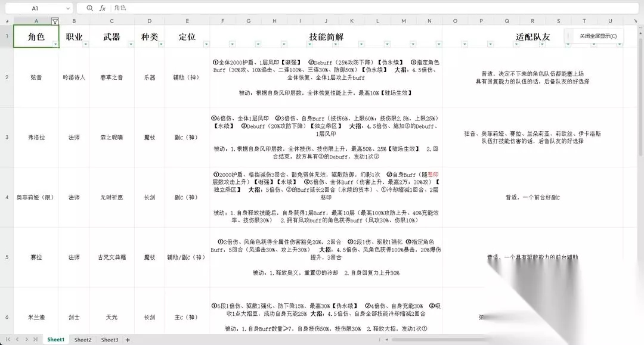The width and height of the screenshot is (644, 345).
Task: Select the cell containing 春草之音
Action: [112, 77]
